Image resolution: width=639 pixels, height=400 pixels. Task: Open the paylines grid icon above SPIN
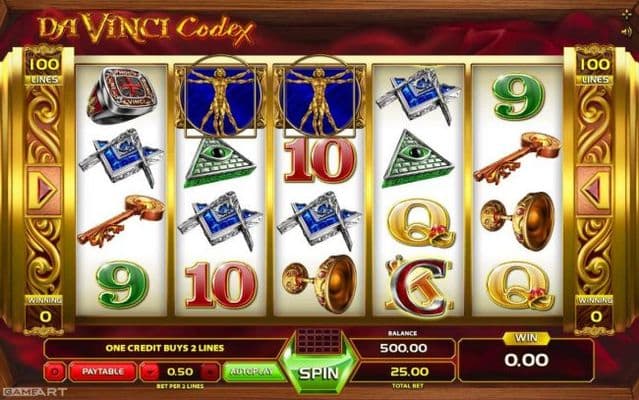pos(318,341)
